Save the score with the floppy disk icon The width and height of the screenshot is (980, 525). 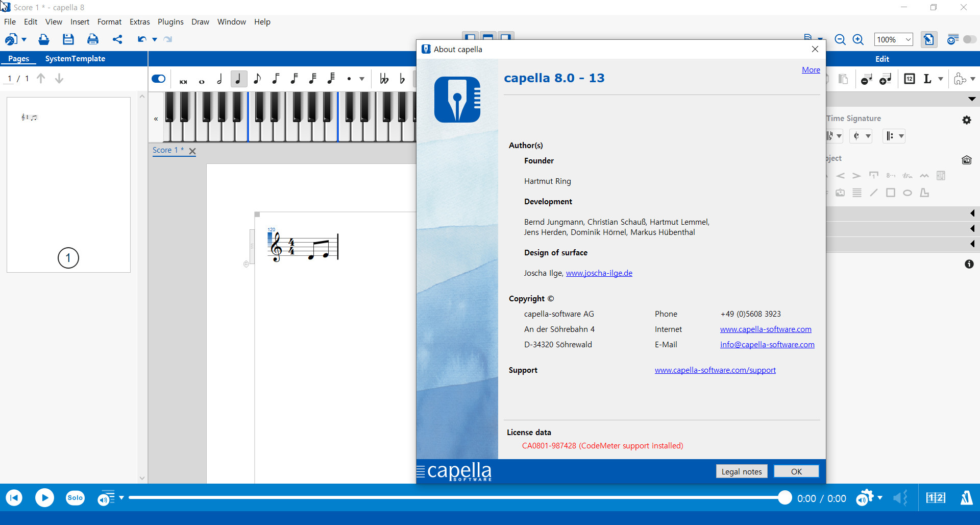pos(68,39)
